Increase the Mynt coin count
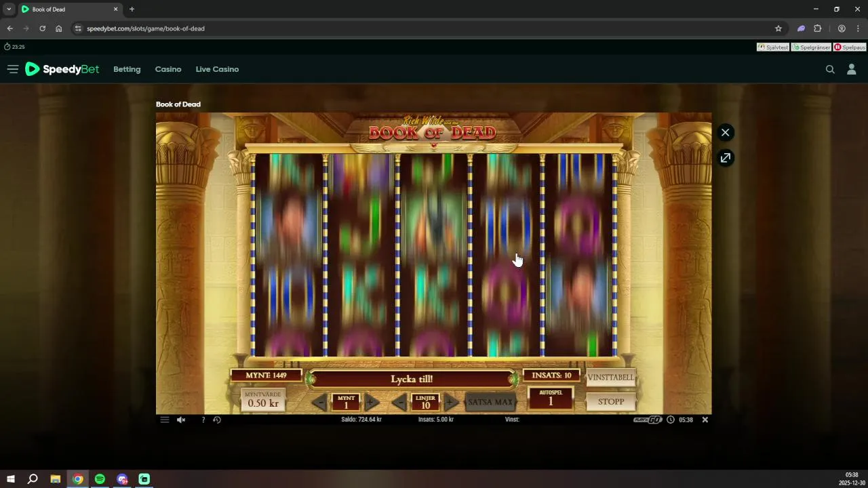 click(x=371, y=403)
